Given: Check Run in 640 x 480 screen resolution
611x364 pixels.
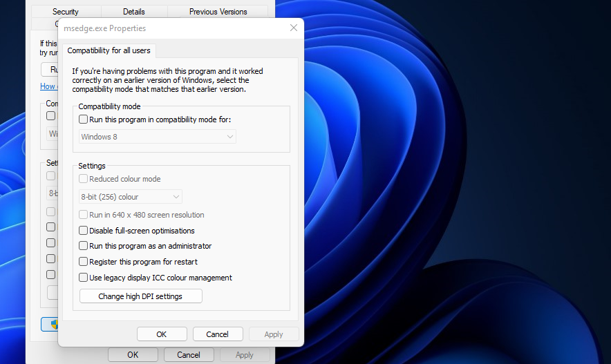Looking at the screenshot, I should (x=83, y=215).
